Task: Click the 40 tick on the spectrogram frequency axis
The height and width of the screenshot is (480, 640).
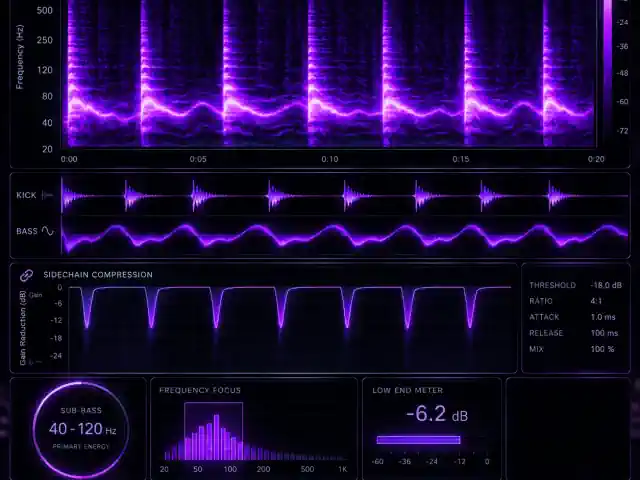Action: coord(47,123)
